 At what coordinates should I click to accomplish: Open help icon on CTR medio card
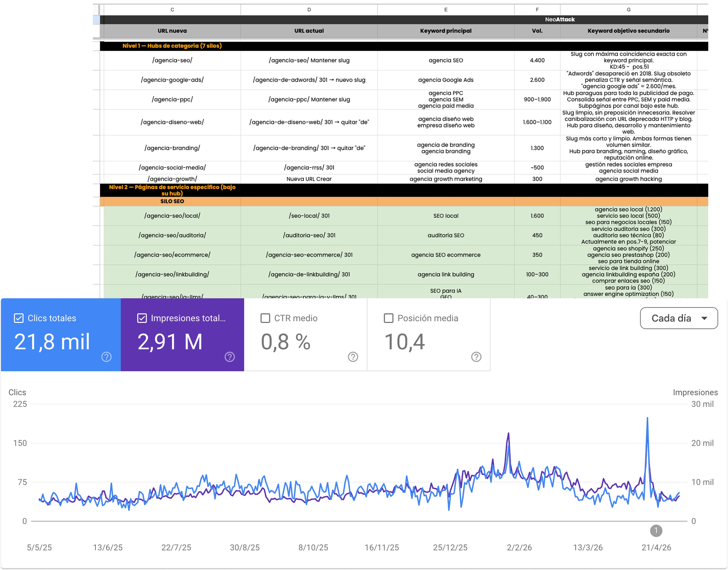click(x=353, y=357)
